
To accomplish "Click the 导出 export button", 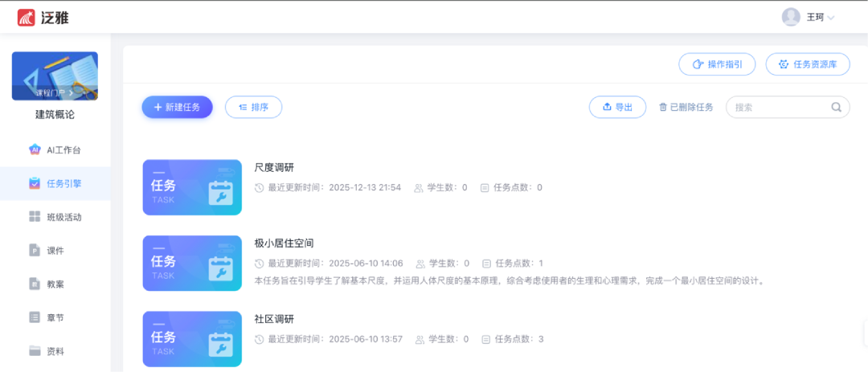I will 617,107.
